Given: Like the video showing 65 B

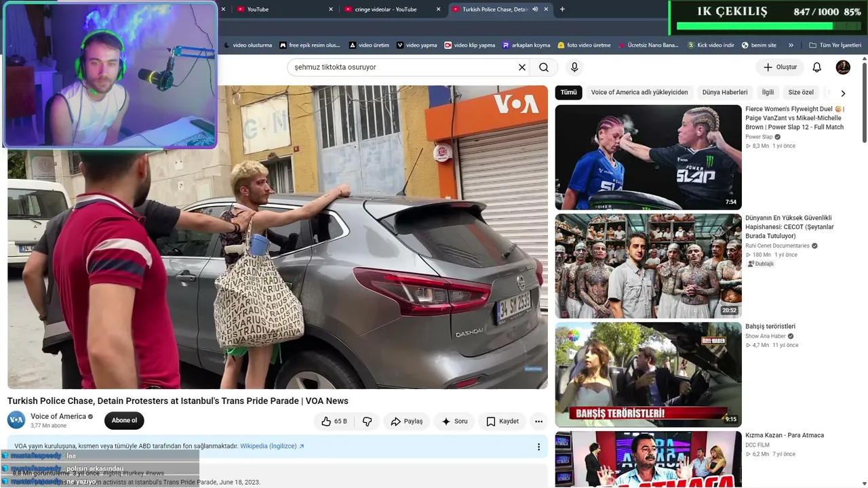Looking at the screenshot, I should pos(334,422).
